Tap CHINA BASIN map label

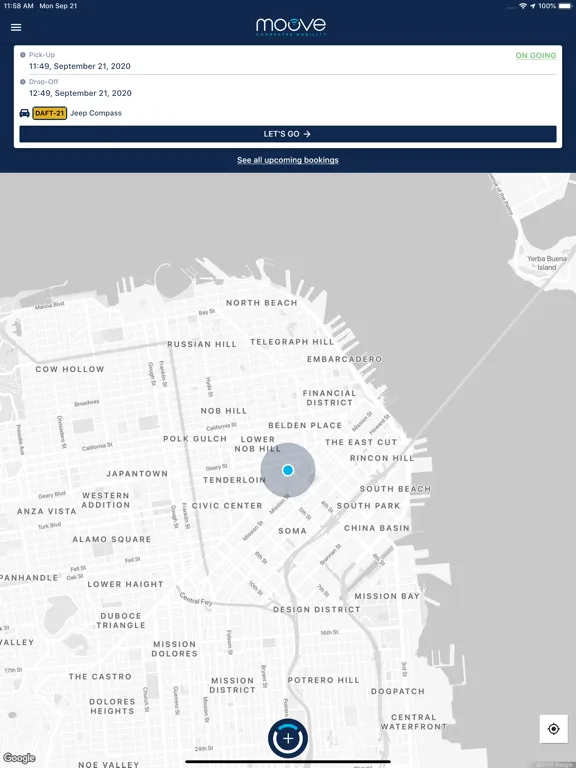click(x=377, y=528)
